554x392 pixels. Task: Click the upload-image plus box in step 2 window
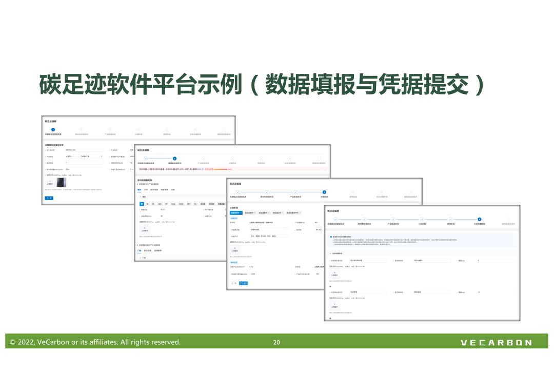click(x=145, y=229)
